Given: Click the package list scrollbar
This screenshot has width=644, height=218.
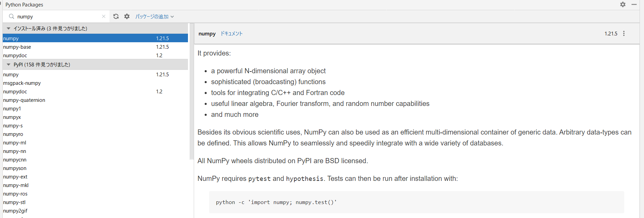Looking at the screenshot, I should point(191,91).
